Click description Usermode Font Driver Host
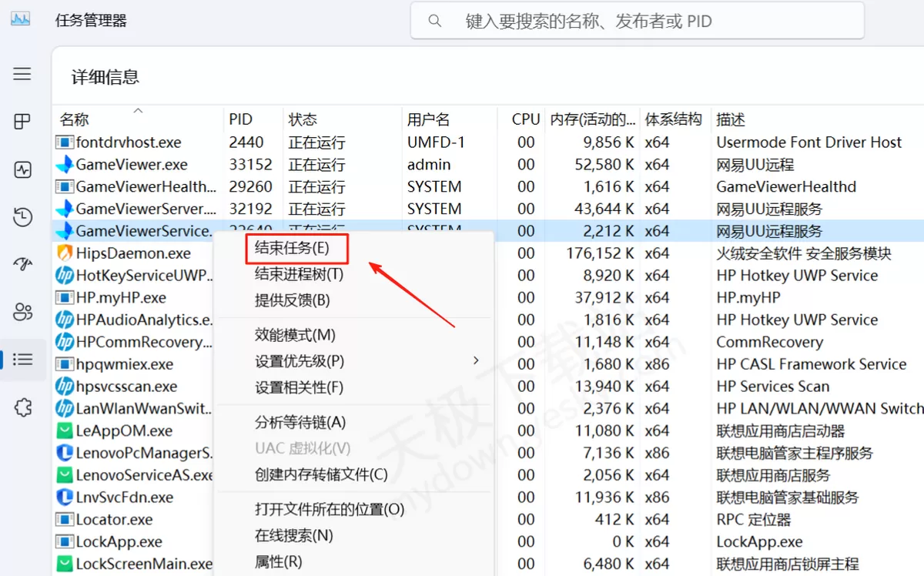The width and height of the screenshot is (924, 576). (808, 142)
